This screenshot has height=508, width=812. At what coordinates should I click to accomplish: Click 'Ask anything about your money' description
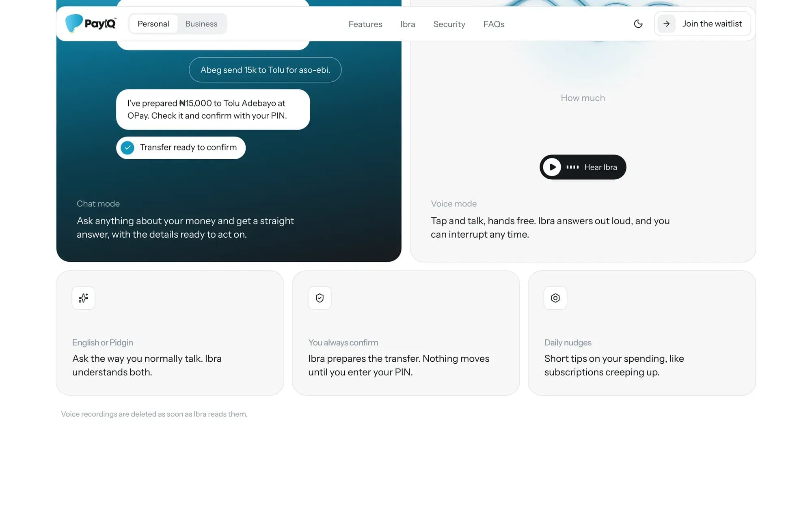click(x=185, y=228)
